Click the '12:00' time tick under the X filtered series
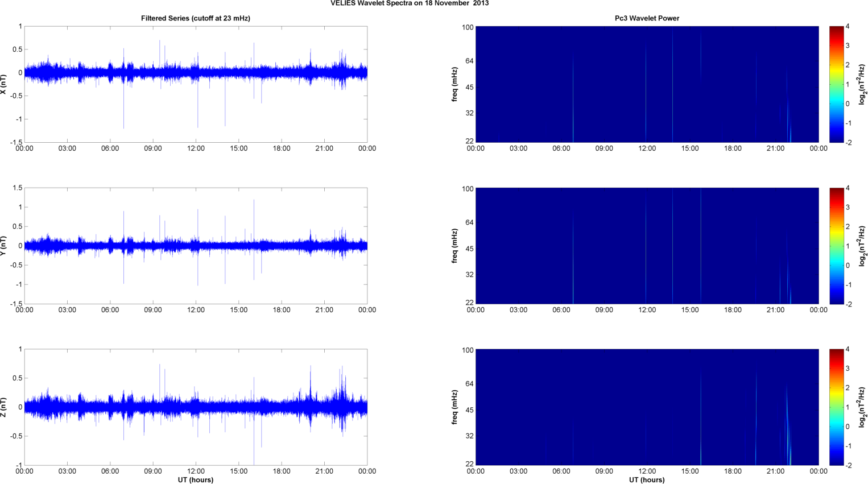 [x=196, y=148]
